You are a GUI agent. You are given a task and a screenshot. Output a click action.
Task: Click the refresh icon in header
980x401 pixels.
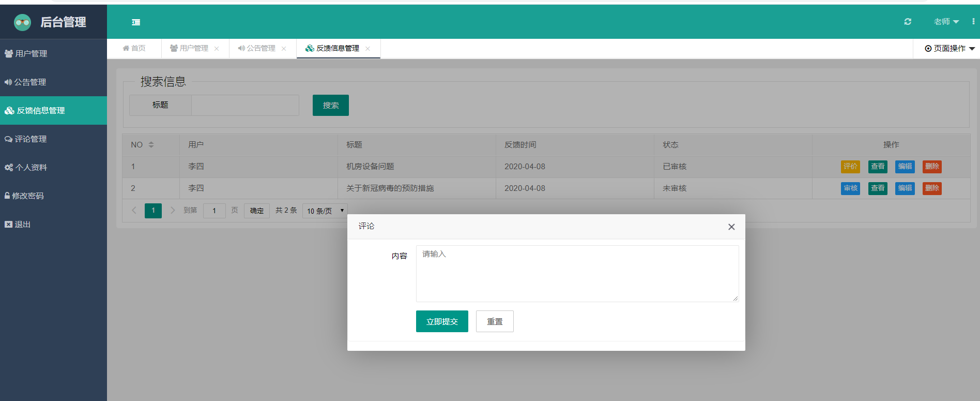[x=908, y=22]
